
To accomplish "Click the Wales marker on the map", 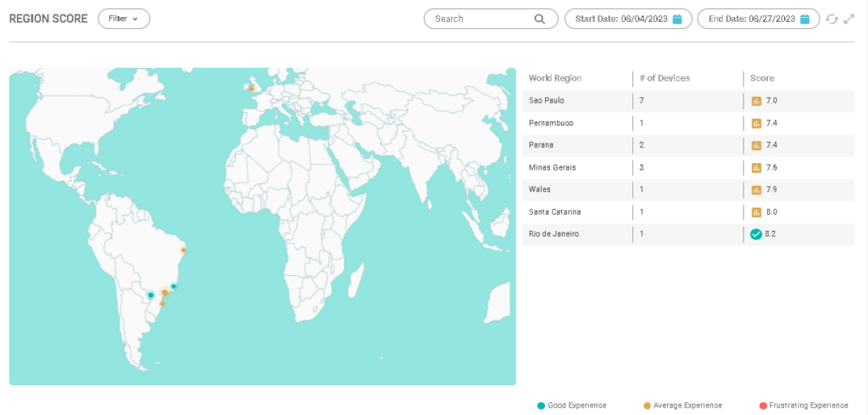I will click(x=251, y=87).
